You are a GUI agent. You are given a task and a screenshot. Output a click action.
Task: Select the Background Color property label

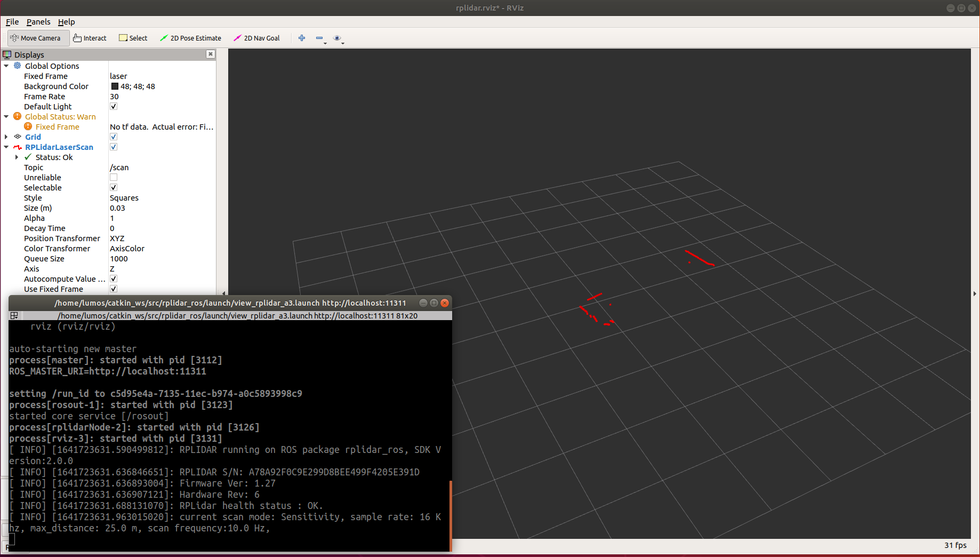pyautogui.click(x=56, y=86)
